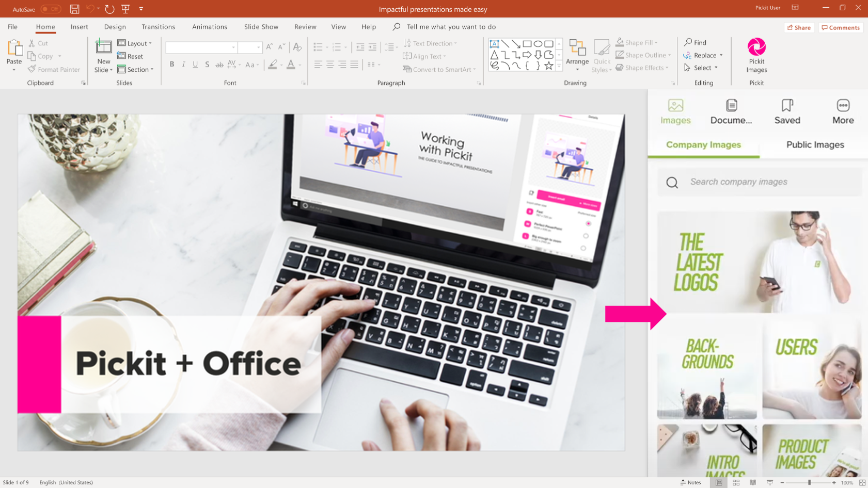
Task: Open the Select dropdown
Action: (701, 68)
